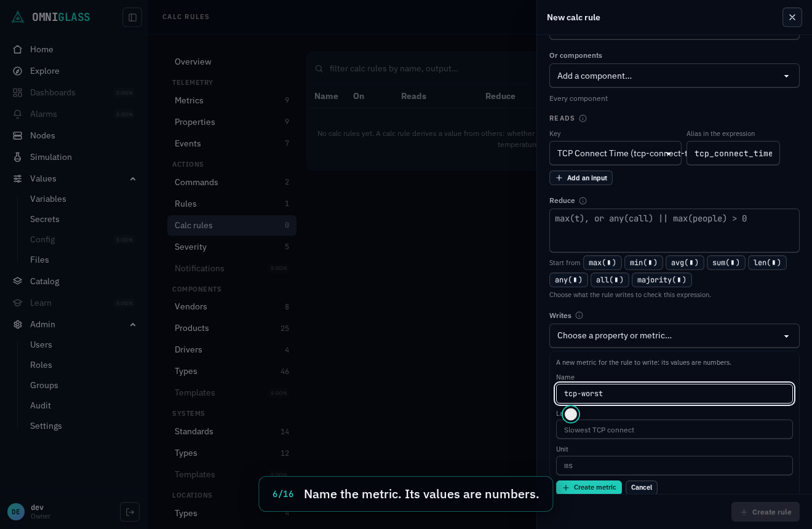This screenshot has width=812, height=529.
Task: Click the Unit input field
Action: (674, 466)
